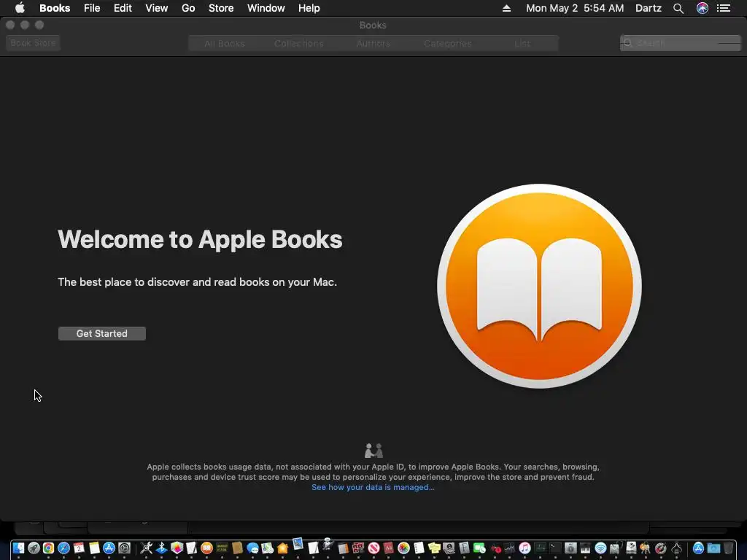Open FaceTime green icon in Dock

[479, 548]
